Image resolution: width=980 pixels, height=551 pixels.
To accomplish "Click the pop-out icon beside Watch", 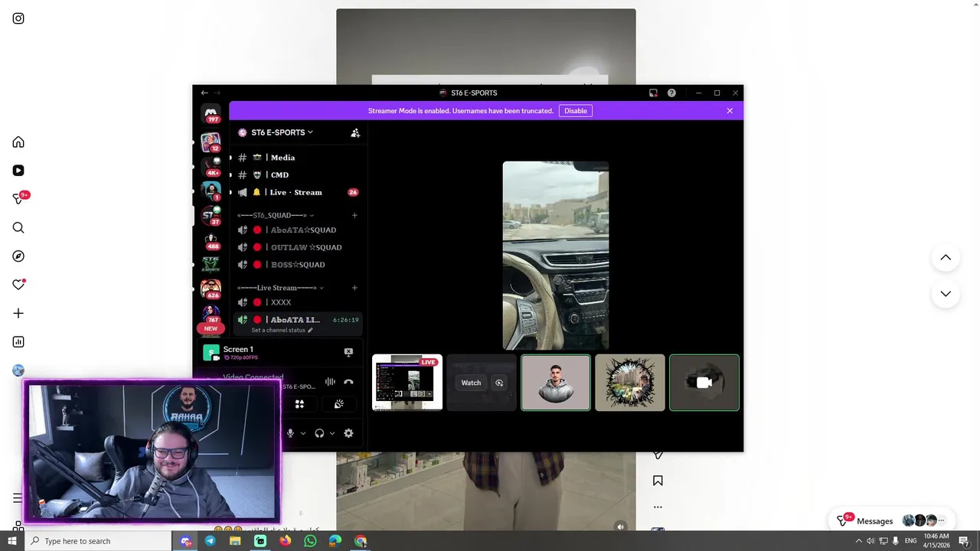I will (499, 383).
